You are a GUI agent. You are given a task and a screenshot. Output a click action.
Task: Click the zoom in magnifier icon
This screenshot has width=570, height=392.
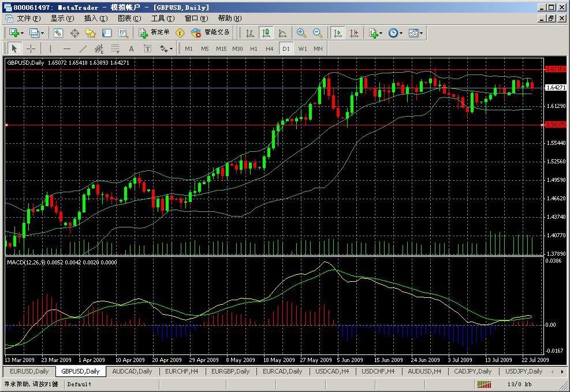301,33
